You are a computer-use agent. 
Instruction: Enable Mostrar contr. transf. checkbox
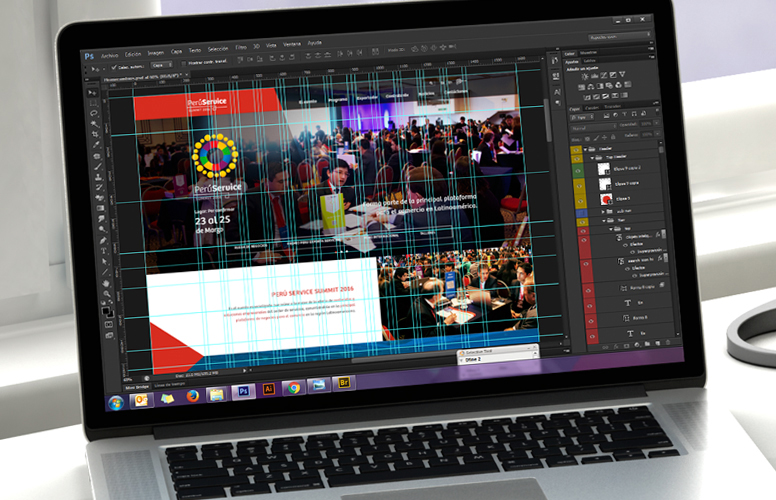183,64
